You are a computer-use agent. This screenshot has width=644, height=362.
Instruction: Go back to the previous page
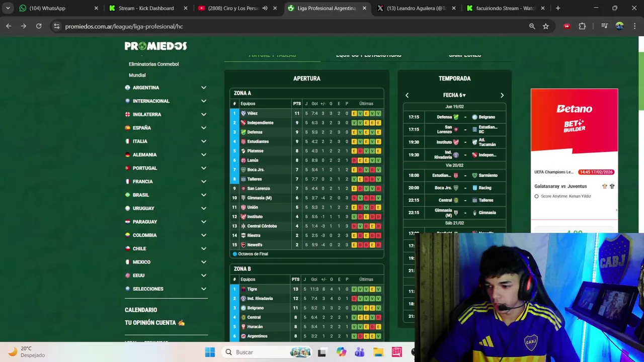click(x=9, y=26)
